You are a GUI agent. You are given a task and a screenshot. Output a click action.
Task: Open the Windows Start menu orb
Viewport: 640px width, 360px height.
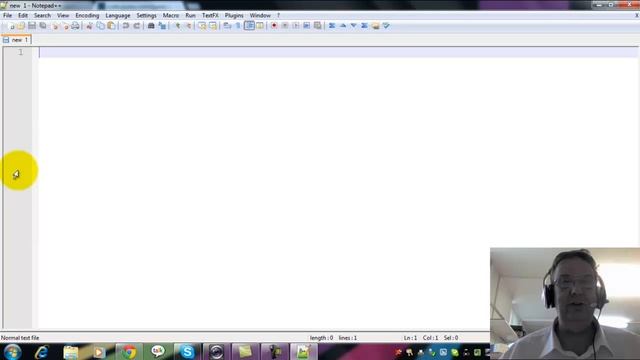pyautogui.click(x=12, y=352)
